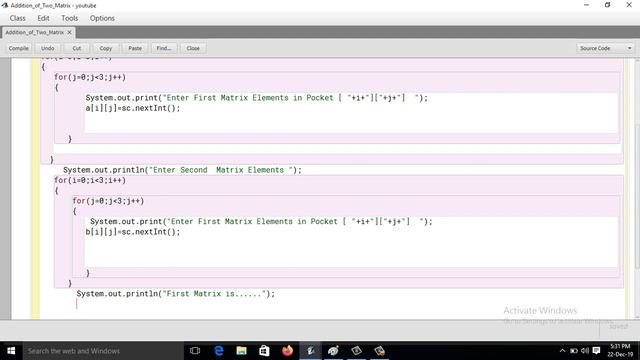
Task: Launch Firefox from the taskbar
Action: [x=287, y=351]
